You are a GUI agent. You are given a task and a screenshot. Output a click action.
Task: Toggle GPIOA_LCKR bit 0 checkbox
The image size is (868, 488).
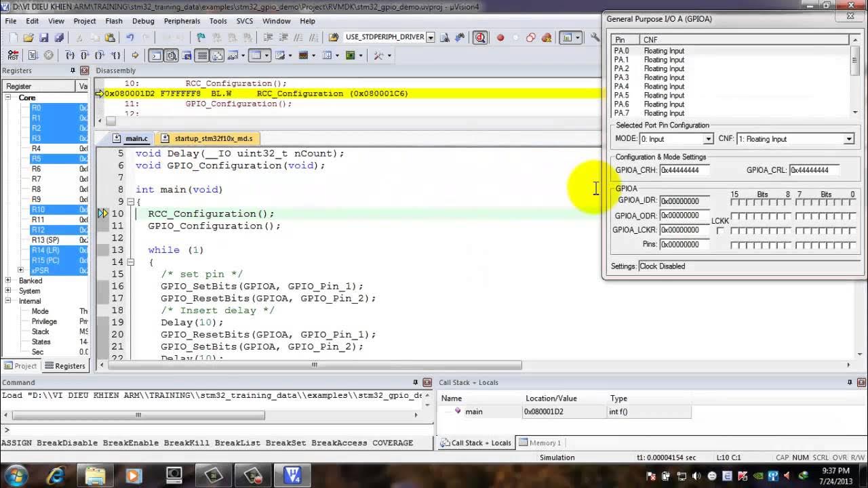(x=852, y=230)
